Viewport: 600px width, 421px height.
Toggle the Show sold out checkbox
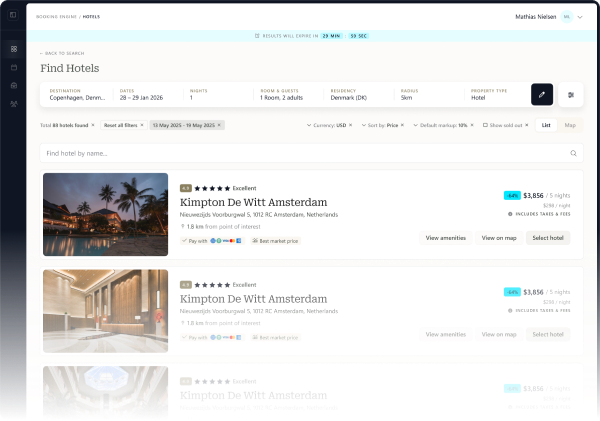[x=485, y=125]
